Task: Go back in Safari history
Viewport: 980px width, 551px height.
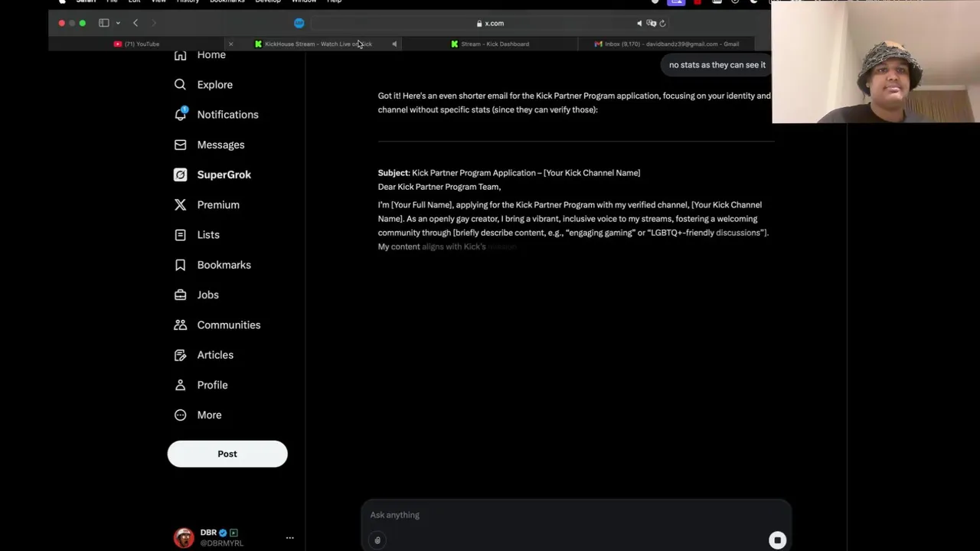Action: click(x=136, y=23)
